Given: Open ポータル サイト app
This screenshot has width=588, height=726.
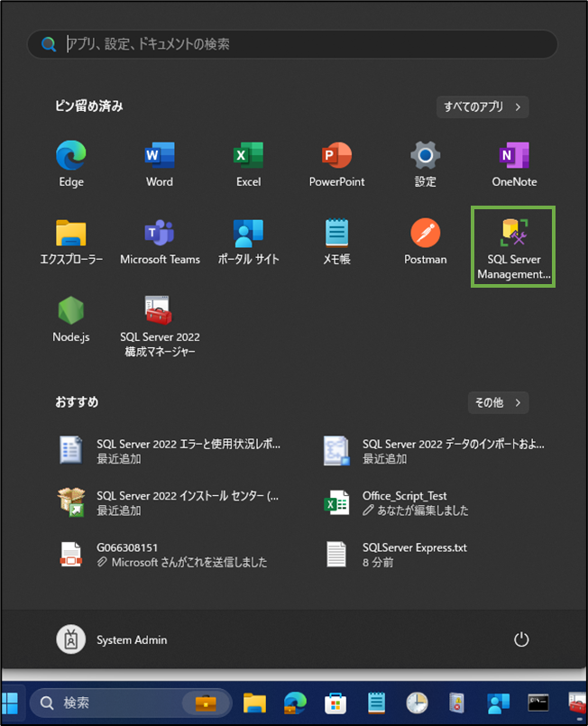Looking at the screenshot, I should (x=249, y=242).
